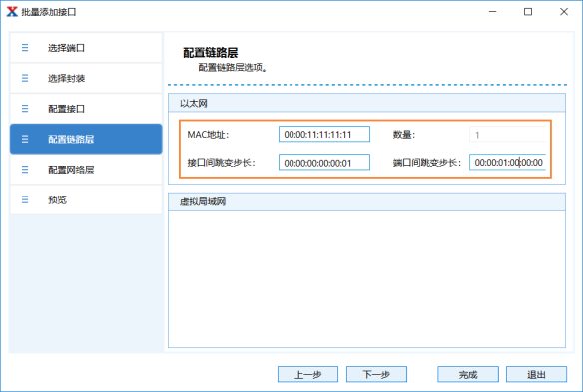Click the 完成 button
This screenshot has width=583, height=392.
(x=468, y=374)
